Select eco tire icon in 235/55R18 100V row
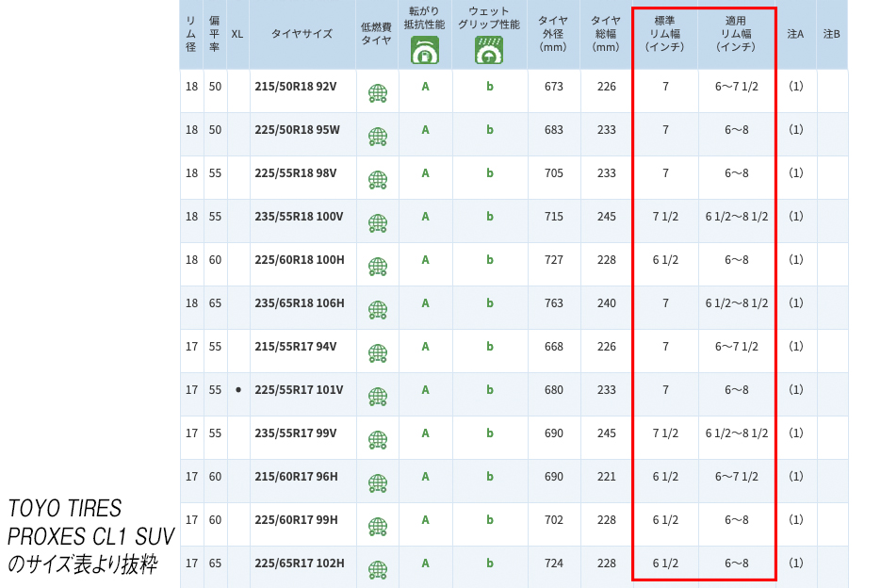The width and height of the screenshot is (881, 588). [x=377, y=223]
